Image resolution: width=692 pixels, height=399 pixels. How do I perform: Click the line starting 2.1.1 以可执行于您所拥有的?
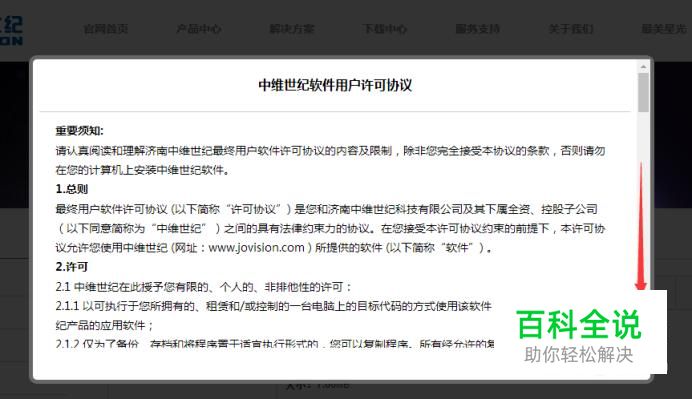click(x=274, y=306)
